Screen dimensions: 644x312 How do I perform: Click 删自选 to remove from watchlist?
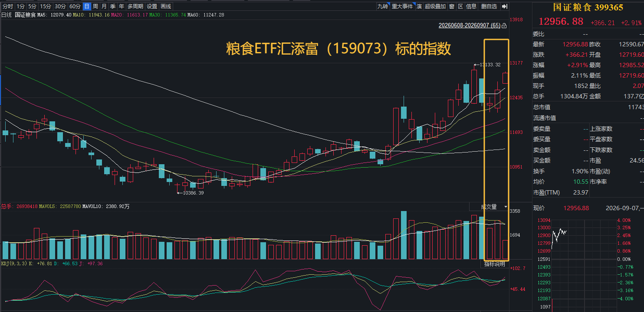click(x=489, y=6)
